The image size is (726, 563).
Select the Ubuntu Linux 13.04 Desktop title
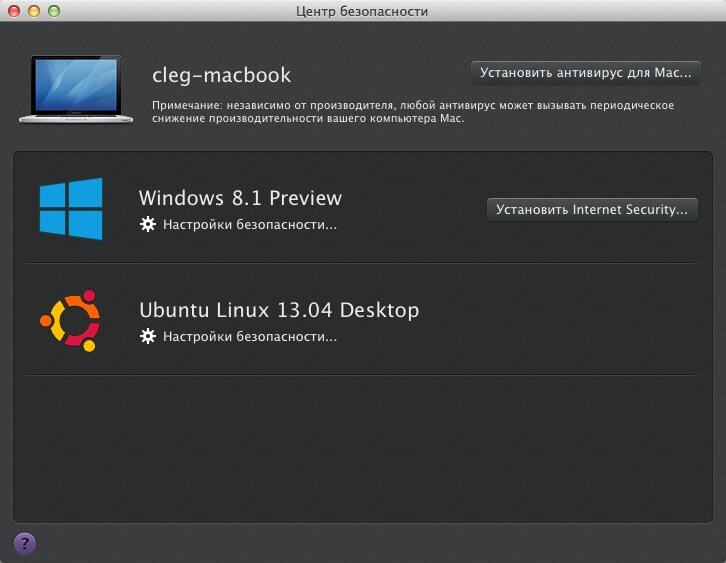tap(279, 310)
